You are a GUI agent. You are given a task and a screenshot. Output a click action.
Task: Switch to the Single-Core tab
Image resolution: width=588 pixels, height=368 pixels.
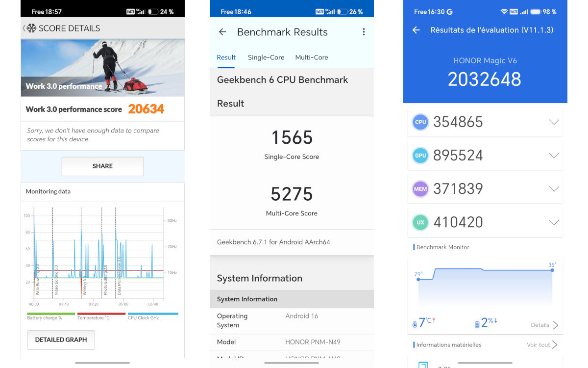click(266, 57)
